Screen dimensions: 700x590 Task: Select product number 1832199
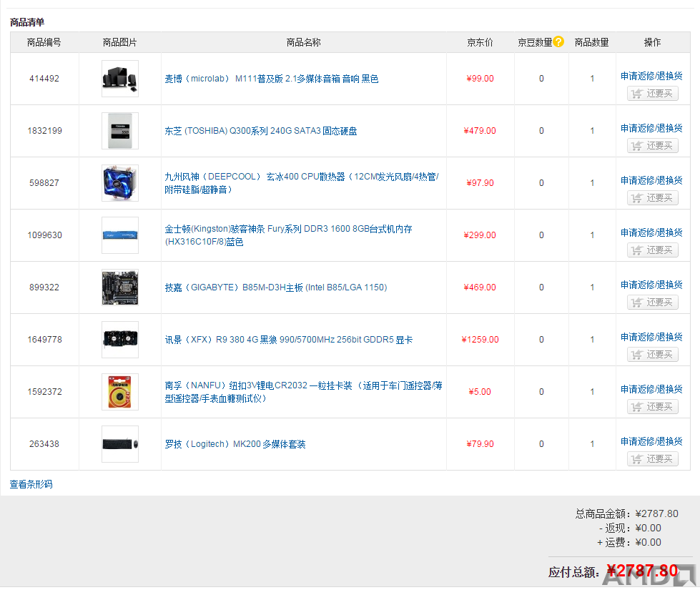click(44, 131)
